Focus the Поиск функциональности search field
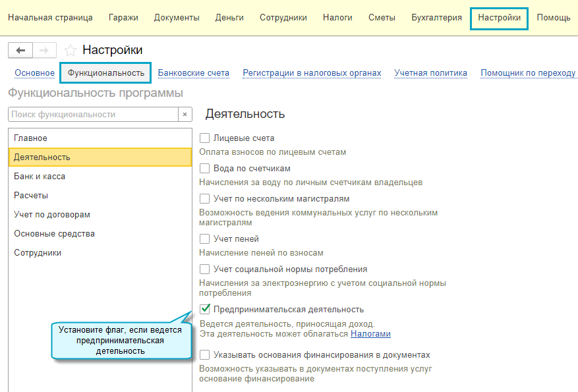This screenshot has height=392, width=578. coord(94,115)
